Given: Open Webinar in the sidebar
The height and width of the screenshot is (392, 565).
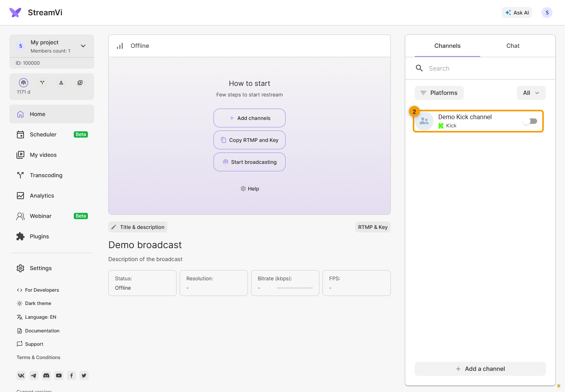Looking at the screenshot, I should (52, 216).
